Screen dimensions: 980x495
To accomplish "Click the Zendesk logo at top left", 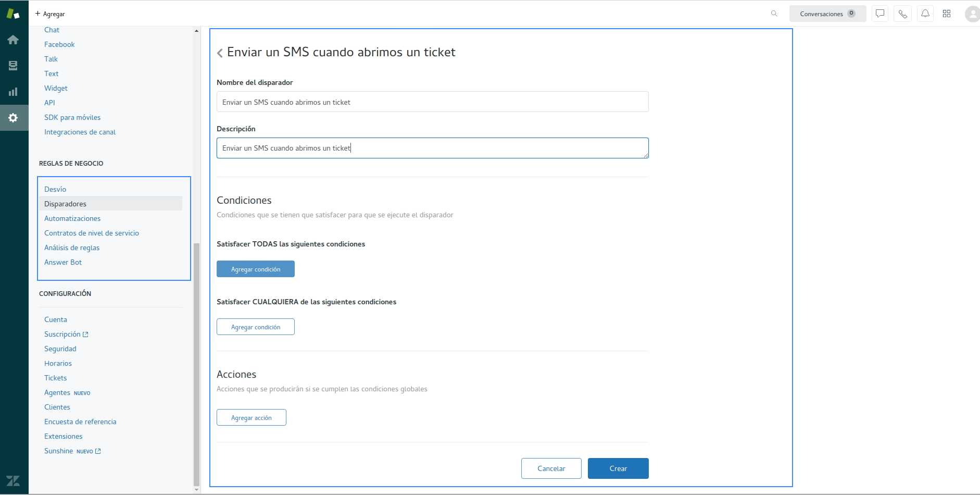I will (x=13, y=14).
